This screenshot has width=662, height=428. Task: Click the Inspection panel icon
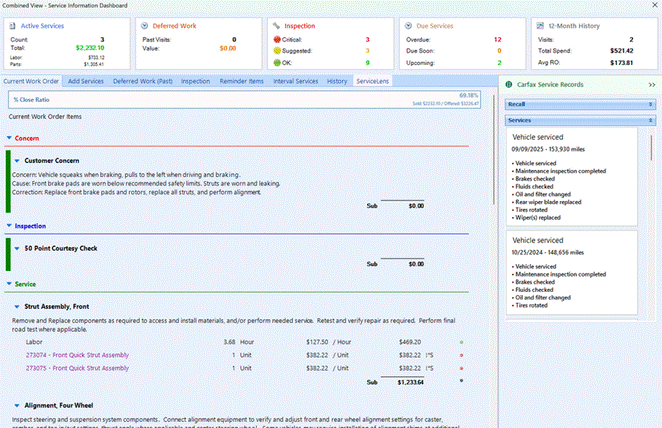tap(276, 26)
